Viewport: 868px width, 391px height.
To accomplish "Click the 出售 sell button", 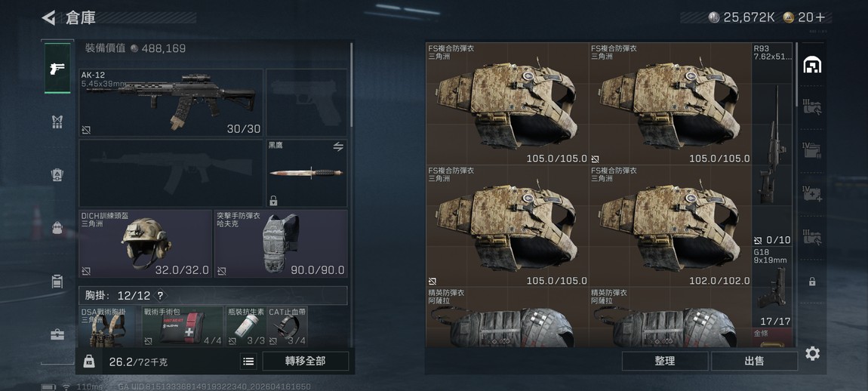I will (754, 361).
